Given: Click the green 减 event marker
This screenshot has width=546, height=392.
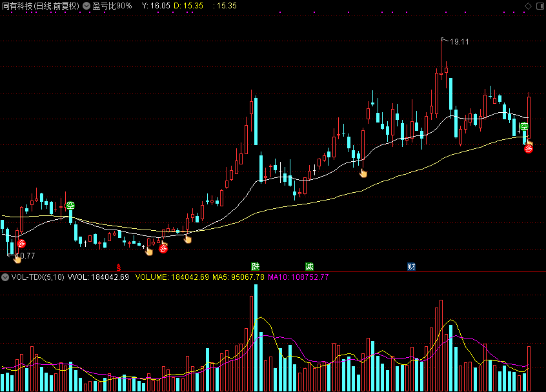Looking at the screenshot, I should 309,267.
